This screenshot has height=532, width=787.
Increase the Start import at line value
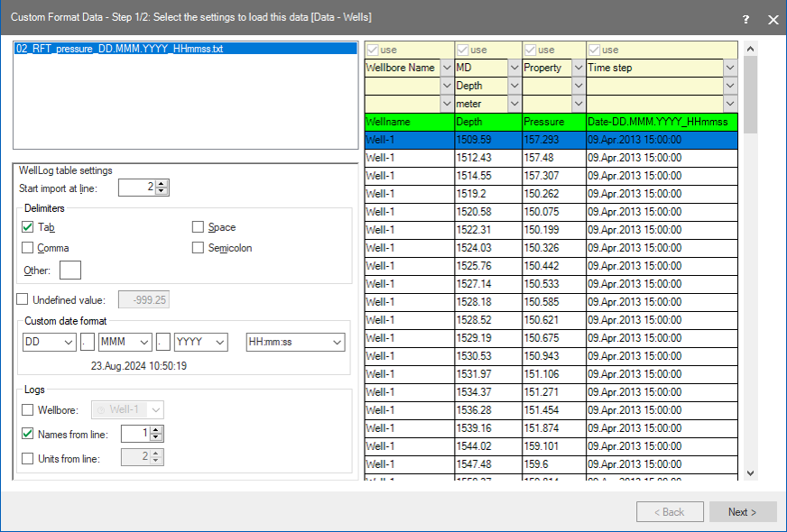pos(162,184)
